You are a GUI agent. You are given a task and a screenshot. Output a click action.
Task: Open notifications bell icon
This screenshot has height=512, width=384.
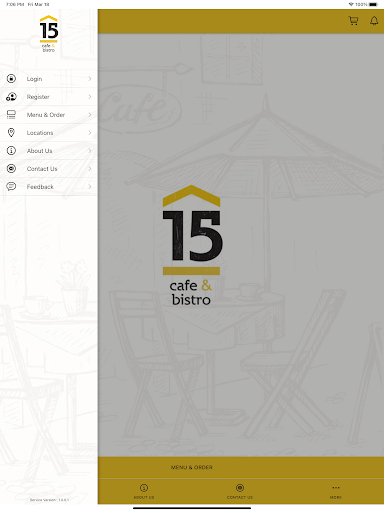tap(374, 21)
